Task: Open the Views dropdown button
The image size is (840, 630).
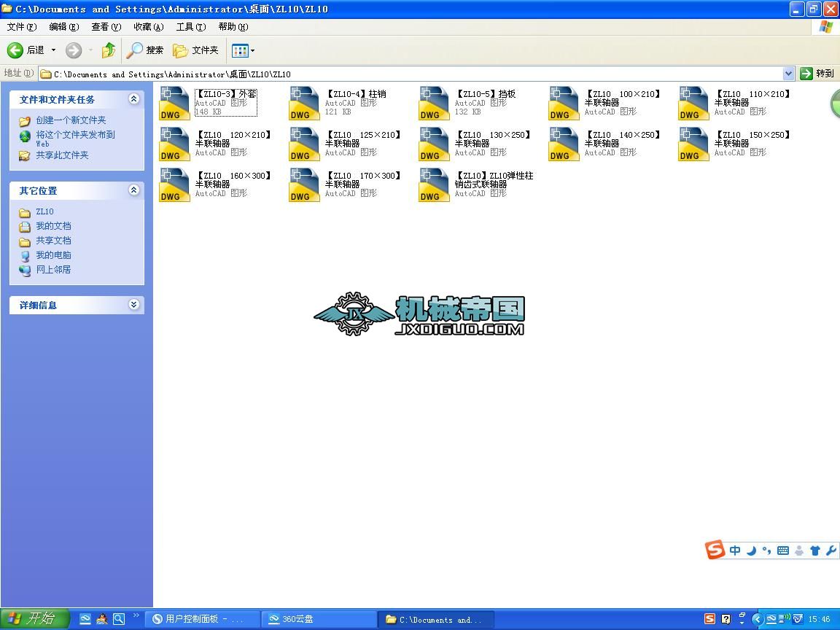Action: coord(243,51)
